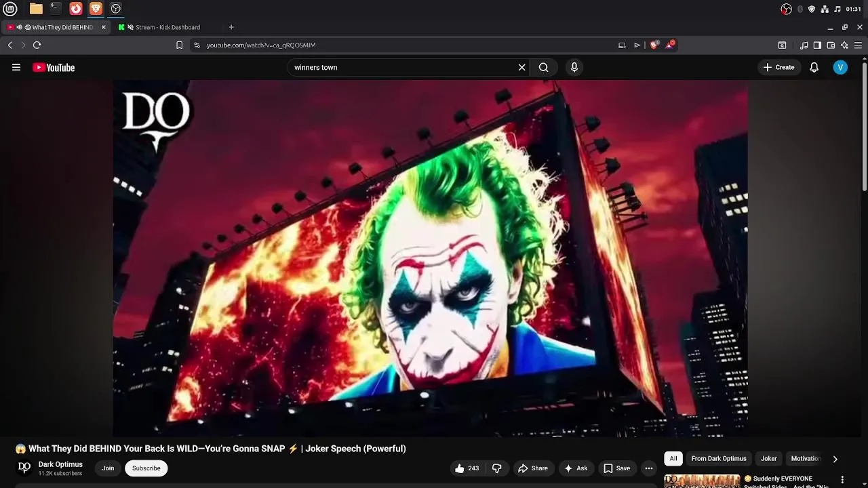Open the account avatar menu

[x=840, y=67]
